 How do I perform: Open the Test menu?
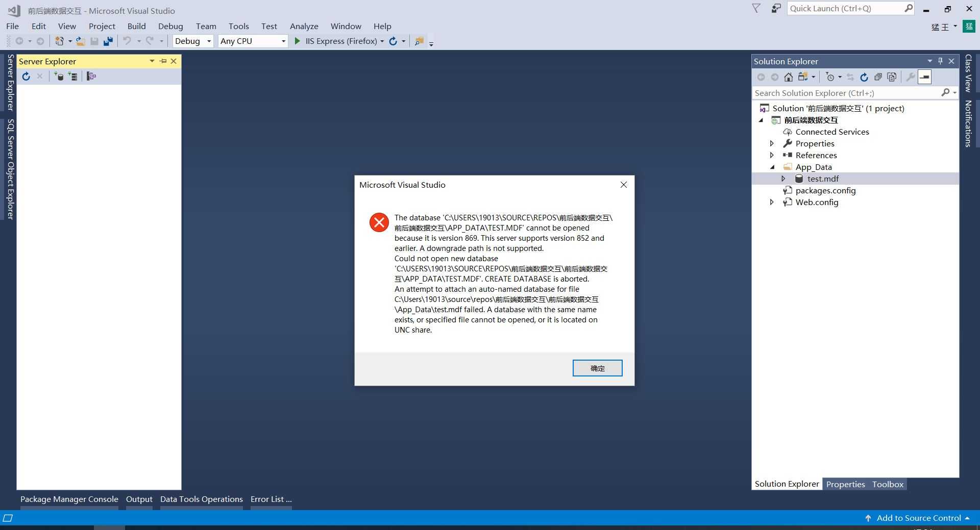269,26
